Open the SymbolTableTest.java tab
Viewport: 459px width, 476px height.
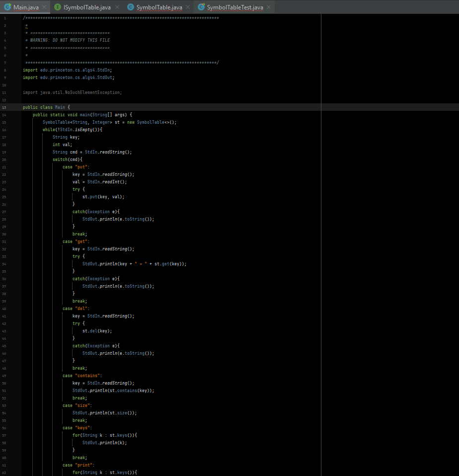[234, 7]
